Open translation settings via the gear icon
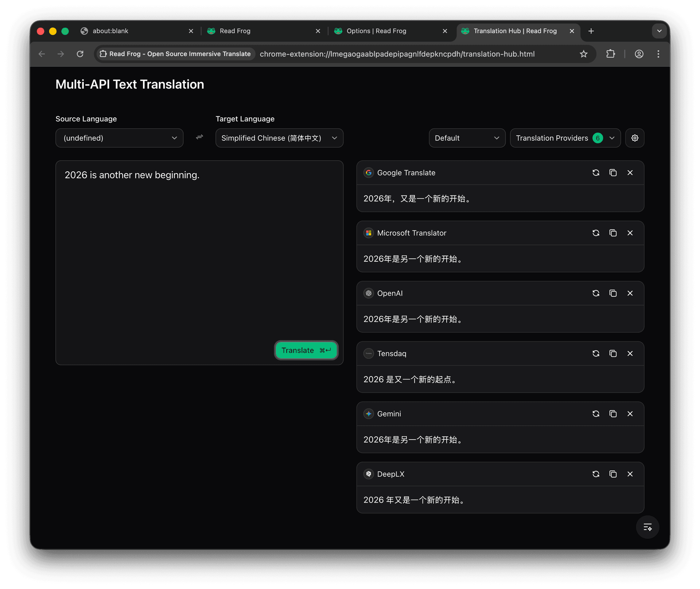The image size is (700, 589). (634, 138)
